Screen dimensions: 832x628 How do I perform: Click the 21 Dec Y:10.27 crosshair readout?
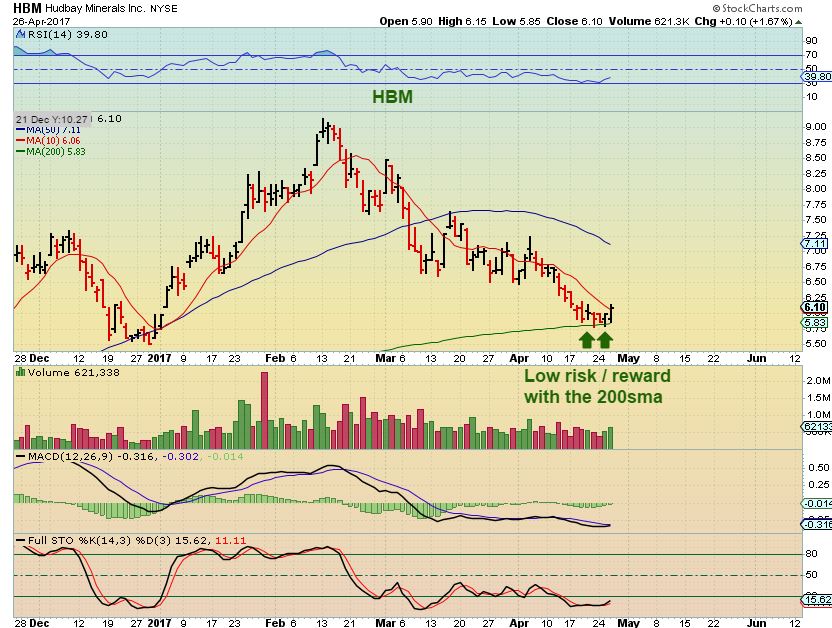tap(52, 119)
